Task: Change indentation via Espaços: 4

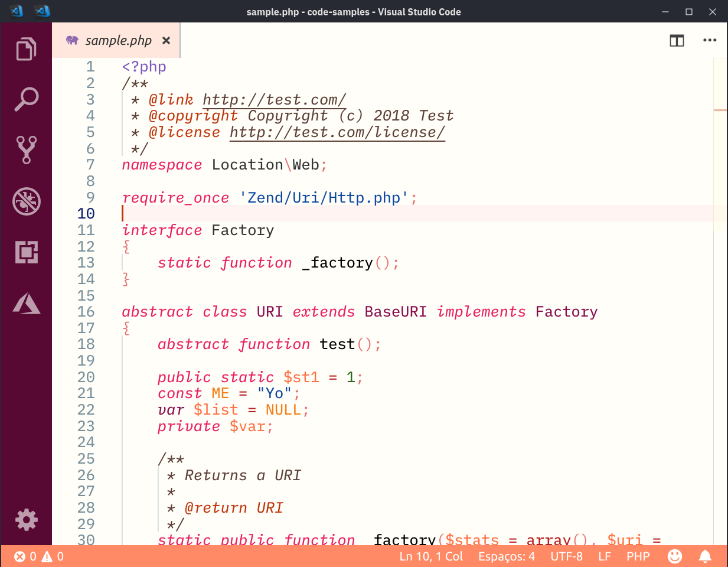Action: pyautogui.click(x=507, y=556)
